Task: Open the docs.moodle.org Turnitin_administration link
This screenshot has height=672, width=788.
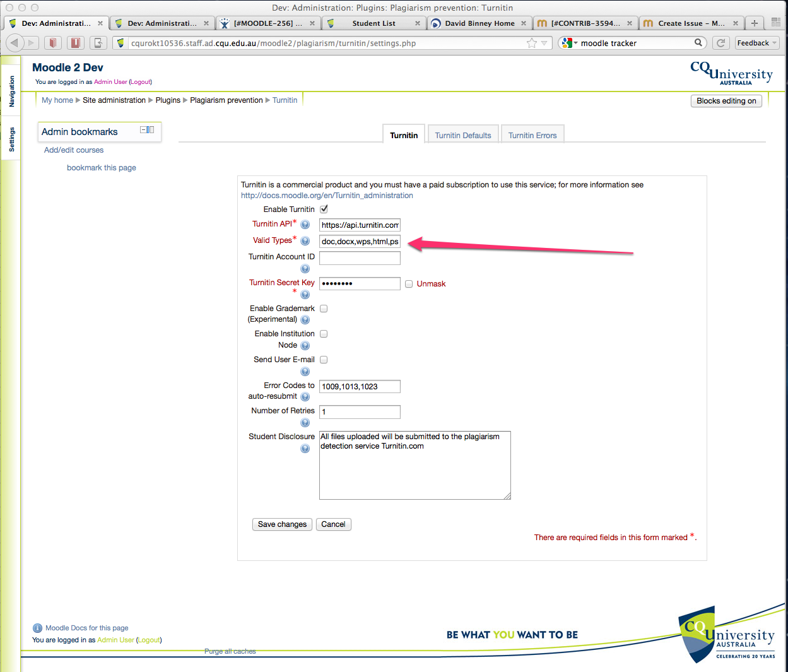Action: tap(327, 196)
